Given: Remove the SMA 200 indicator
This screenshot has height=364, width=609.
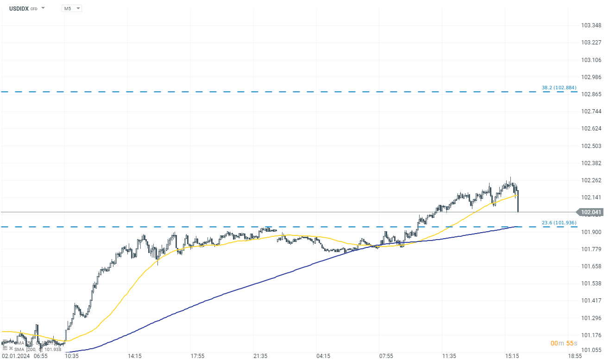Looking at the screenshot, I should coord(11,349).
